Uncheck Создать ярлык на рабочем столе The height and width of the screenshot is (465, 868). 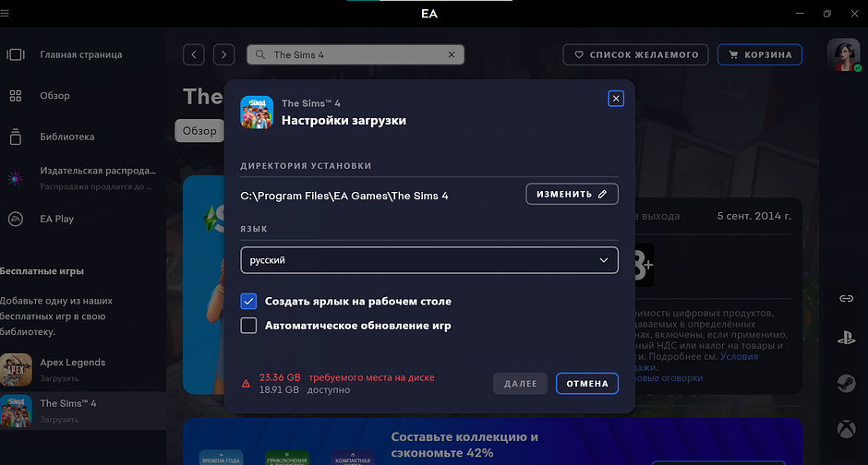248,302
